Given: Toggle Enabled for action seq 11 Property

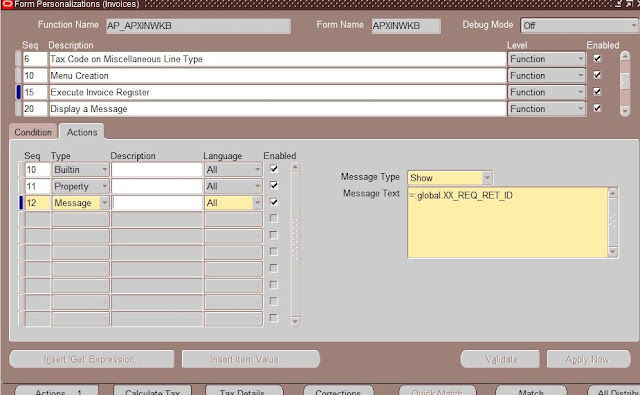Looking at the screenshot, I should pos(274,185).
